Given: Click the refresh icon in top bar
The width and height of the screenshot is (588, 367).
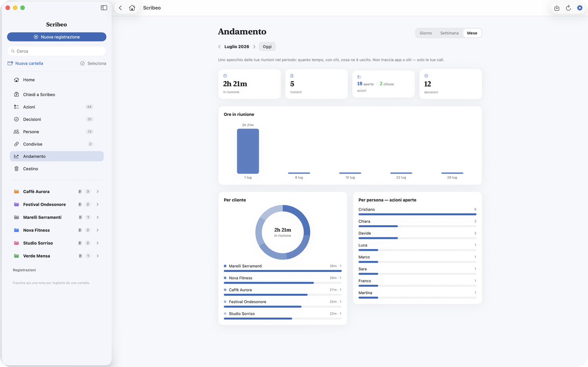Looking at the screenshot, I should click(568, 8).
